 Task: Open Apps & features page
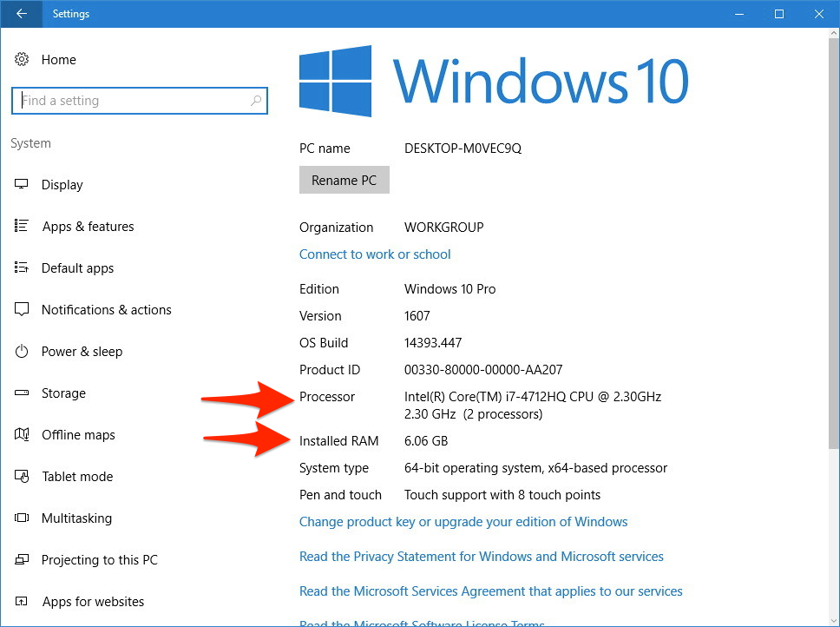click(88, 227)
